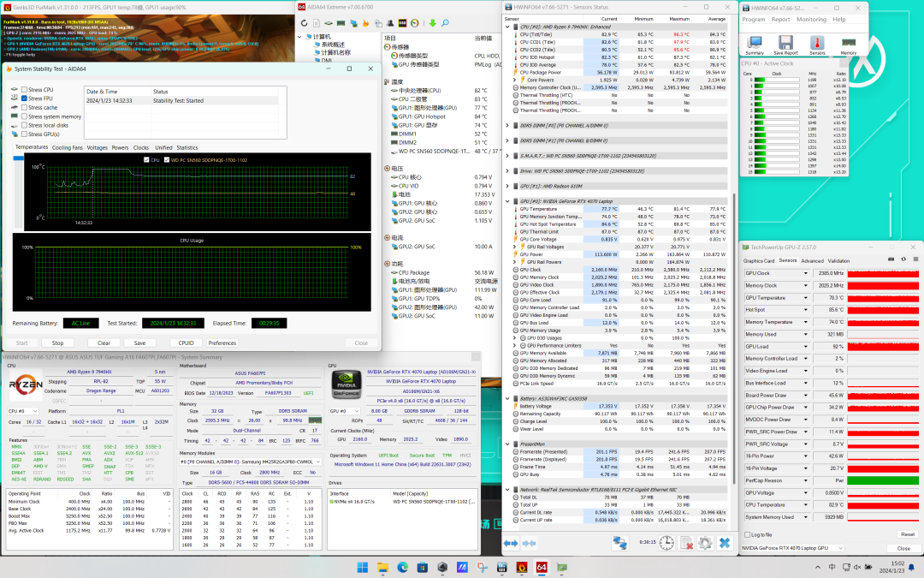
Task: Open the Monitoring menu in HWiNFO
Action: pyautogui.click(x=811, y=19)
